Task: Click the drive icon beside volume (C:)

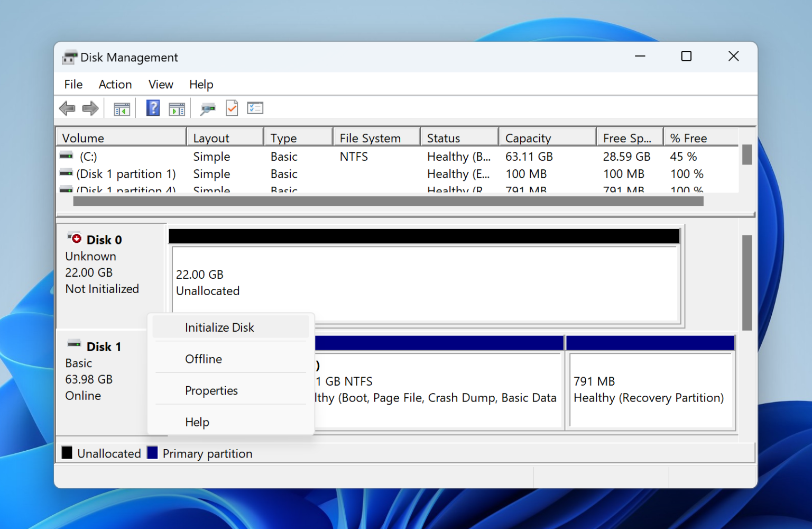Action: [x=66, y=156]
